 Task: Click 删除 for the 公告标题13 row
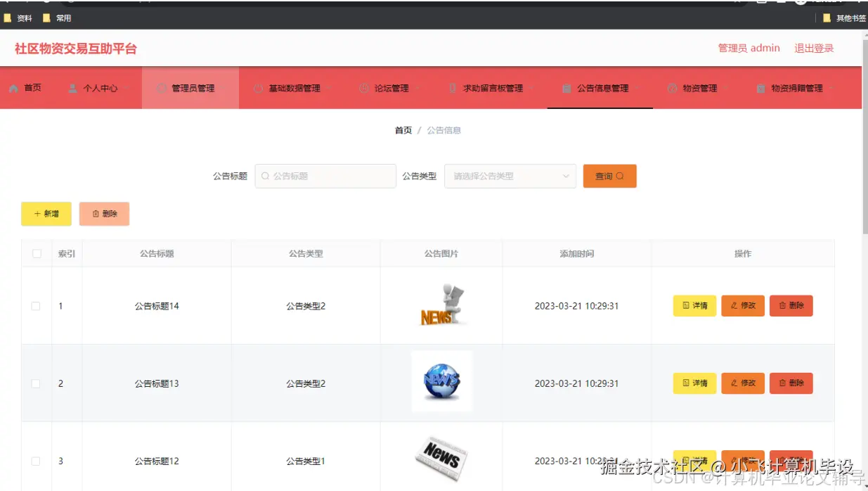pyautogui.click(x=791, y=383)
